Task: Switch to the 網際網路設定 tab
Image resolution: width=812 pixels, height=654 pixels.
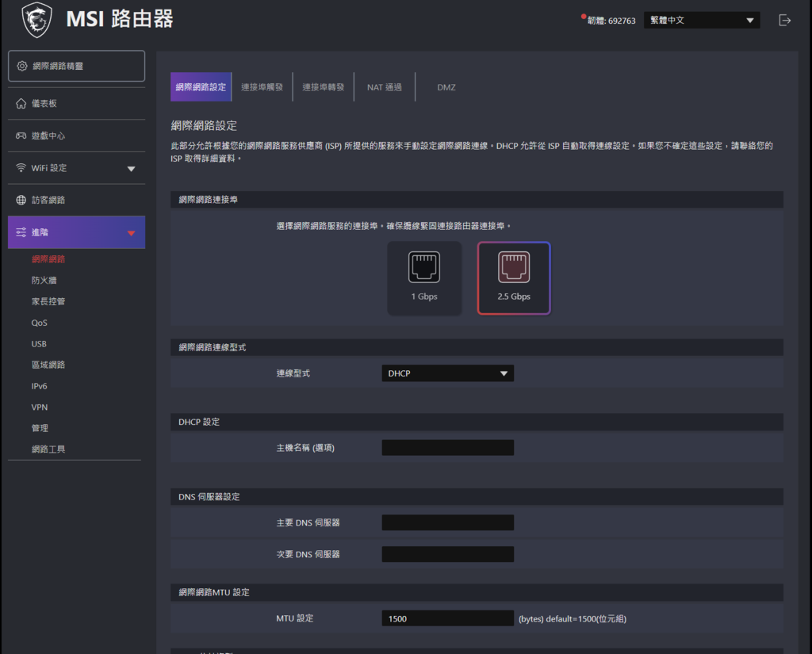Action: point(201,87)
